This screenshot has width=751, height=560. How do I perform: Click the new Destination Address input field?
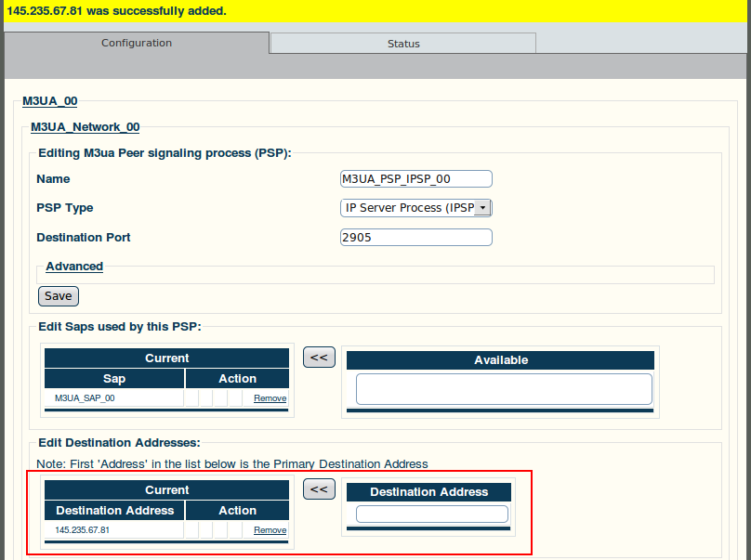(x=432, y=514)
